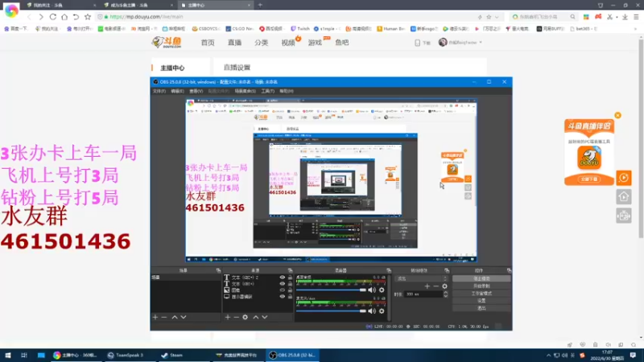Viewport: 644px width, 362px height.
Task: Remove scene with the Scenes panel minus icon
Action: pos(164,317)
